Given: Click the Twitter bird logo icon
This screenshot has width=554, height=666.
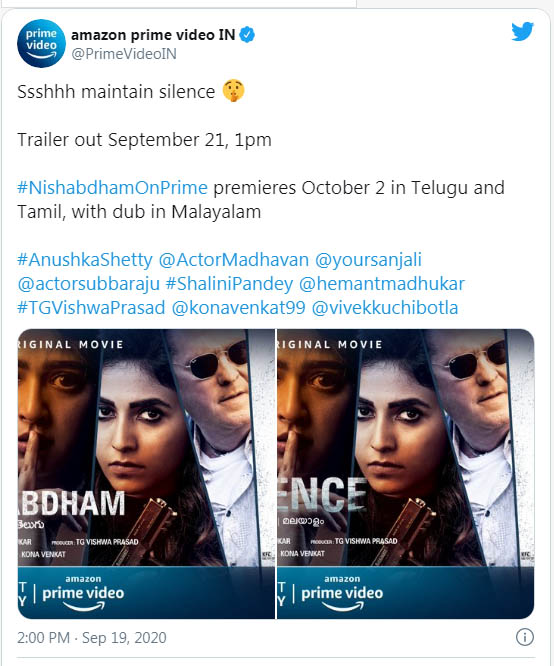Looking at the screenshot, I should click(x=523, y=31).
